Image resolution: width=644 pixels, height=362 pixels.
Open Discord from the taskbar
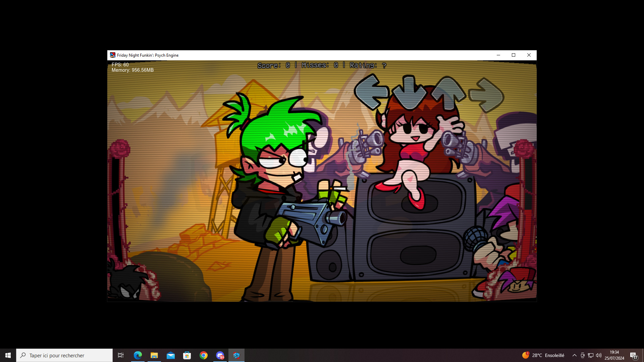tap(220, 355)
